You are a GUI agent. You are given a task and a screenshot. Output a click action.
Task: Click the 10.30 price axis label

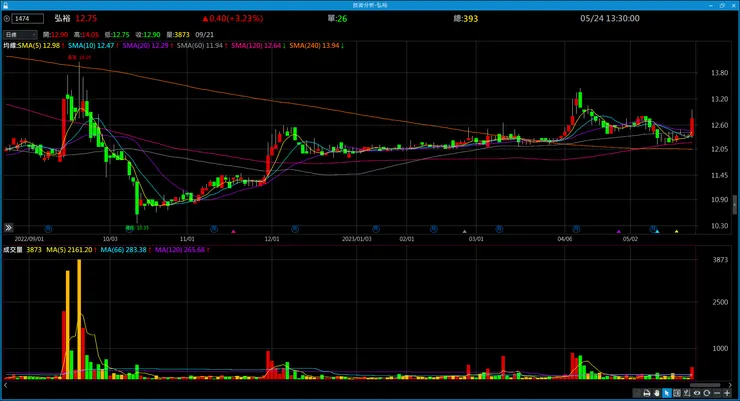coord(719,226)
